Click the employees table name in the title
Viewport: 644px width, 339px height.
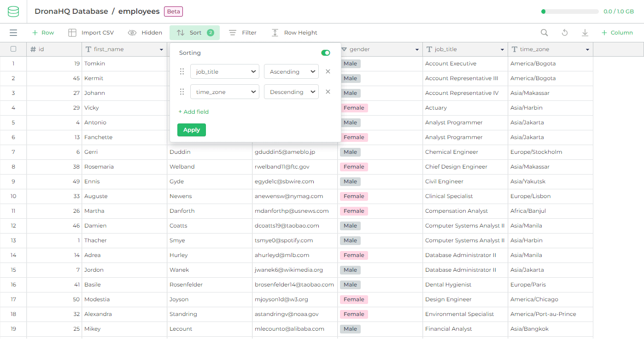tap(139, 12)
